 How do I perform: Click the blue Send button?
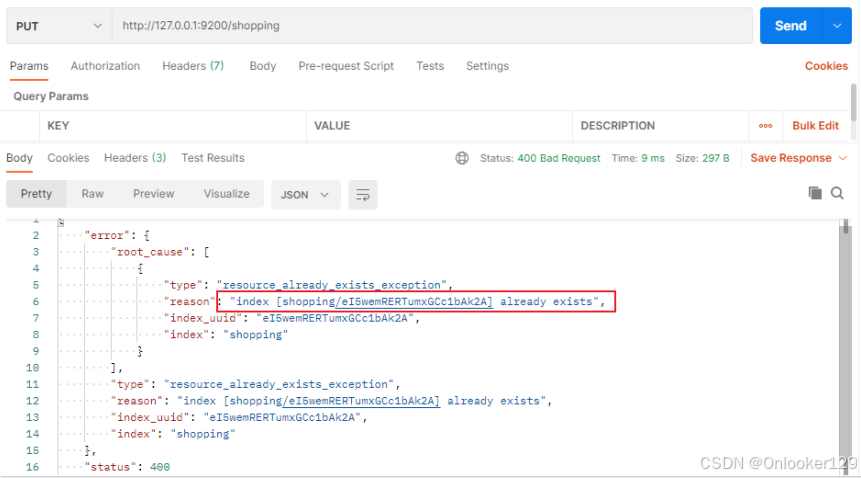tap(791, 26)
